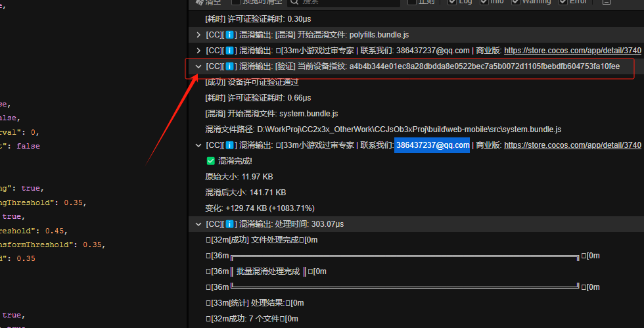Expand the first 小游戏过审专家 log entry
Viewport: 644px width, 328px height.
198,51
